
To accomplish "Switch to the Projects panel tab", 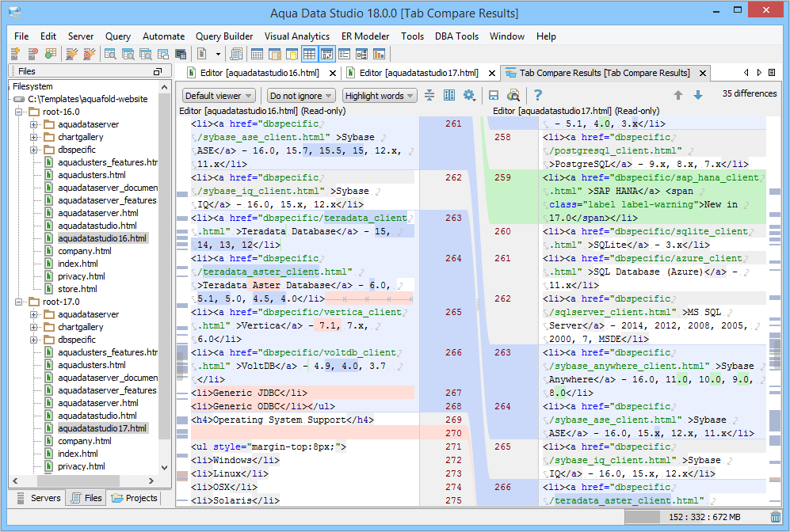I will pyautogui.click(x=135, y=498).
